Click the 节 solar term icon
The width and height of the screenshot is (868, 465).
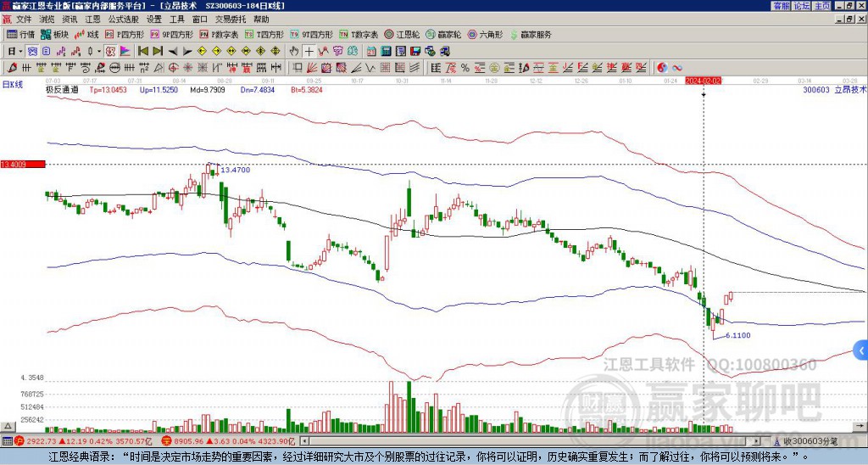pos(337,52)
